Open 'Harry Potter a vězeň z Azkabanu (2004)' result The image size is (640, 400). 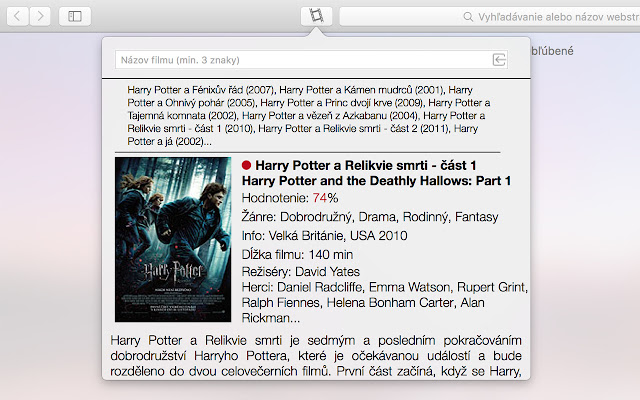(330, 116)
